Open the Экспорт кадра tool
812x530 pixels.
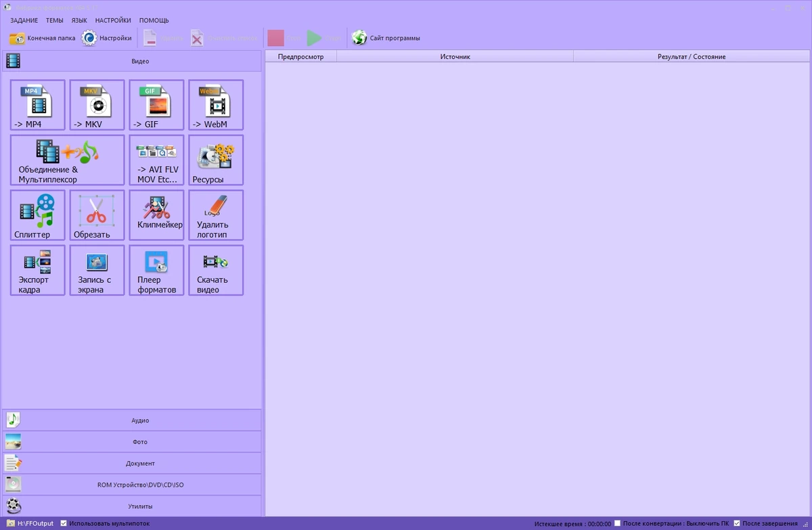[38, 270]
